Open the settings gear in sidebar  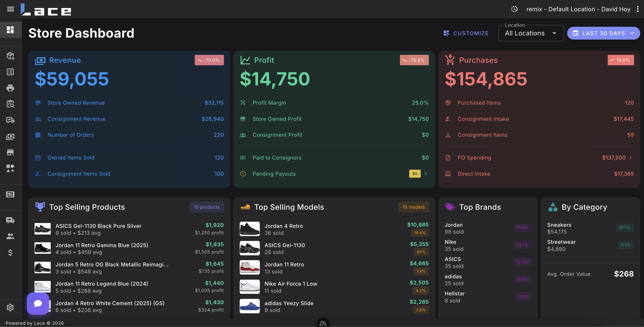click(10, 307)
